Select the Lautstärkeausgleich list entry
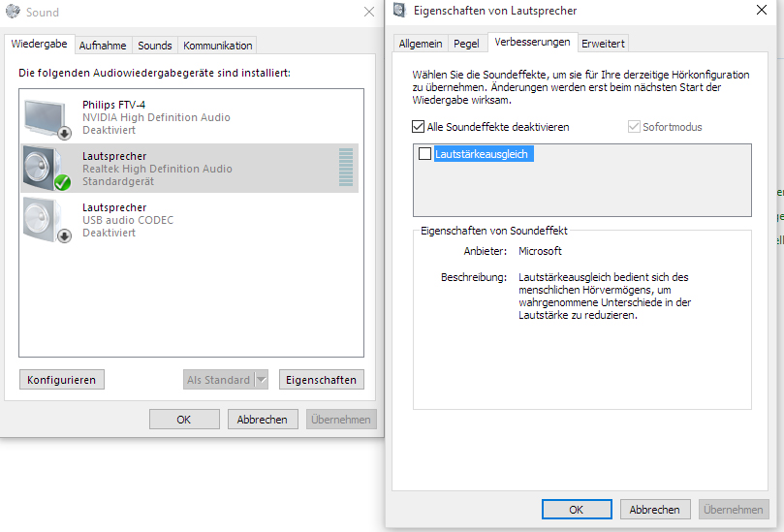Viewport: 784px width, 532px height. (483, 154)
